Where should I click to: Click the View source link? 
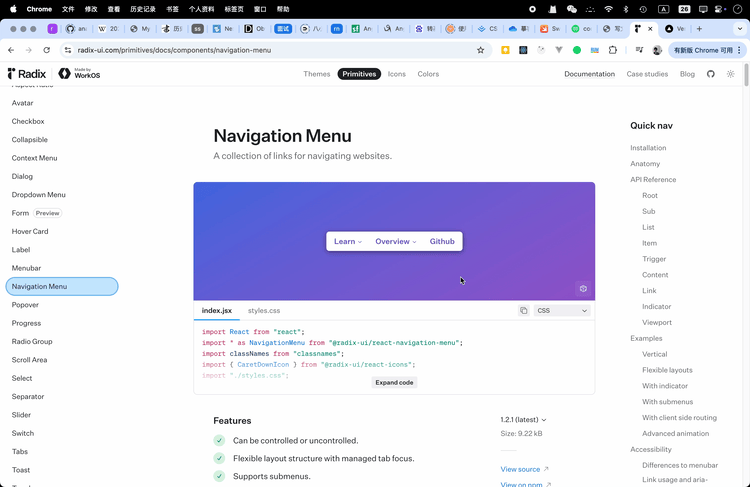pyautogui.click(x=524, y=469)
